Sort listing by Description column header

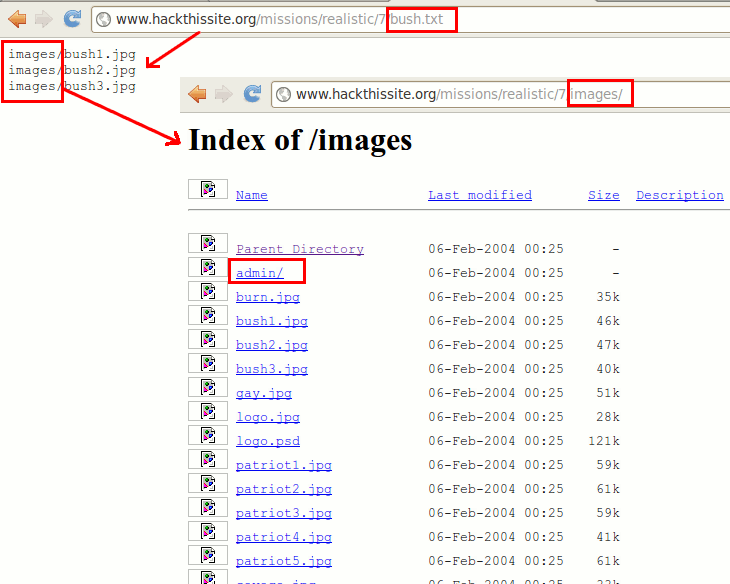tap(679, 195)
